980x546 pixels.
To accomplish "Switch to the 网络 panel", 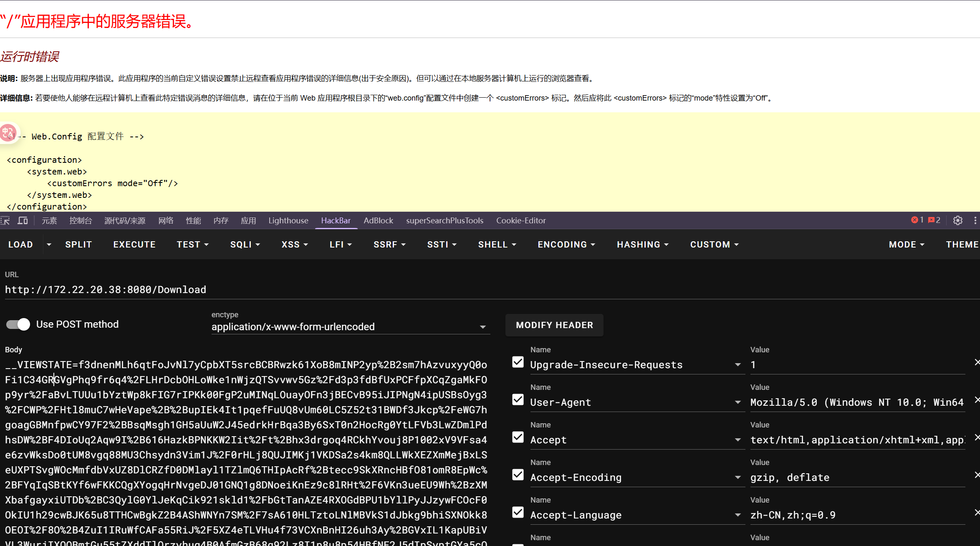I will tap(166, 220).
